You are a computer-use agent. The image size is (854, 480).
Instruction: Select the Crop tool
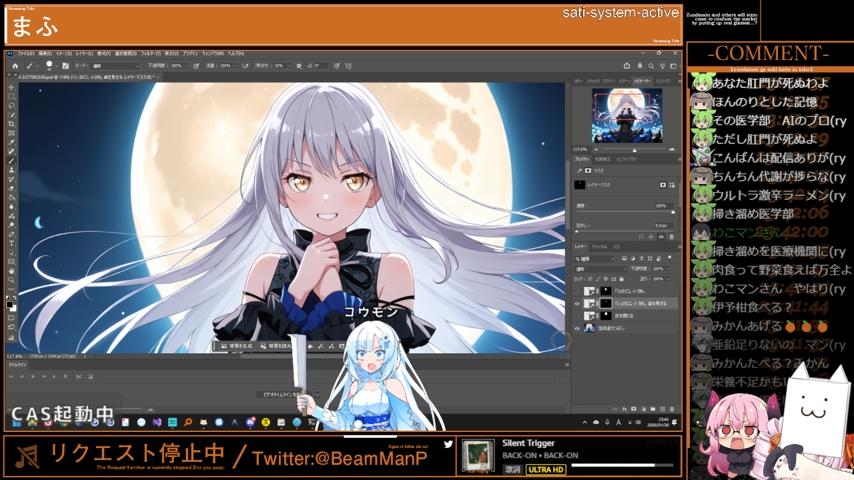[x=12, y=124]
